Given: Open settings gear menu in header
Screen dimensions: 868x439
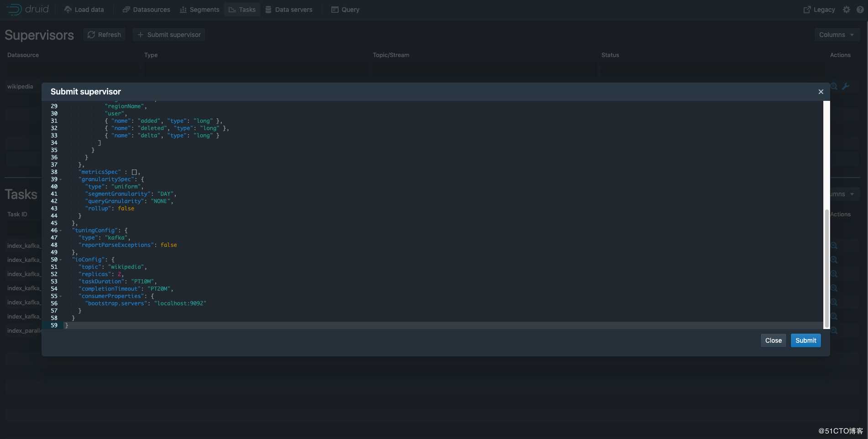Looking at the screenshot, I should pyautogui.click(x=847, y=10).
